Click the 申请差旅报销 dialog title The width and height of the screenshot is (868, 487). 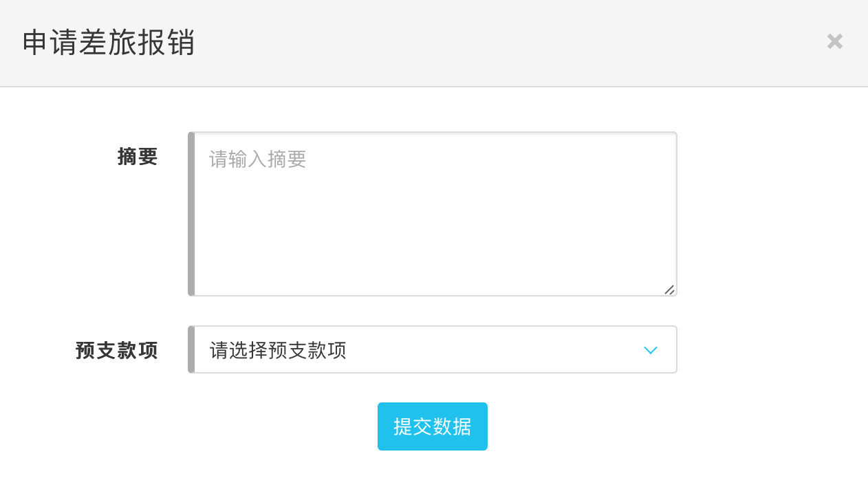coord(109,43)
